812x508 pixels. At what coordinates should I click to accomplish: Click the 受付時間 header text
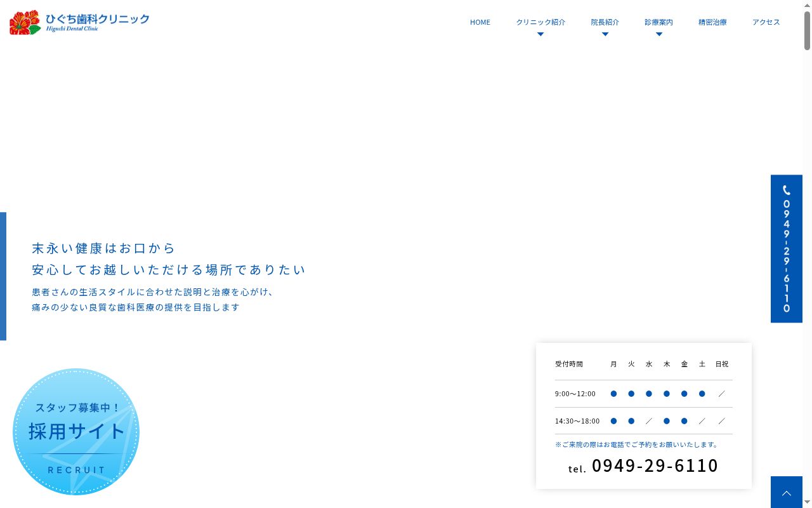point(569,364)
